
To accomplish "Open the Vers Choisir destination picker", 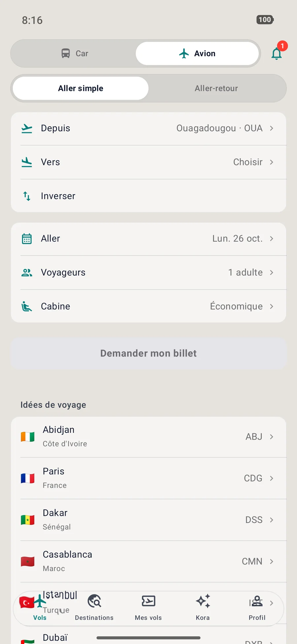I will point(148,162).
